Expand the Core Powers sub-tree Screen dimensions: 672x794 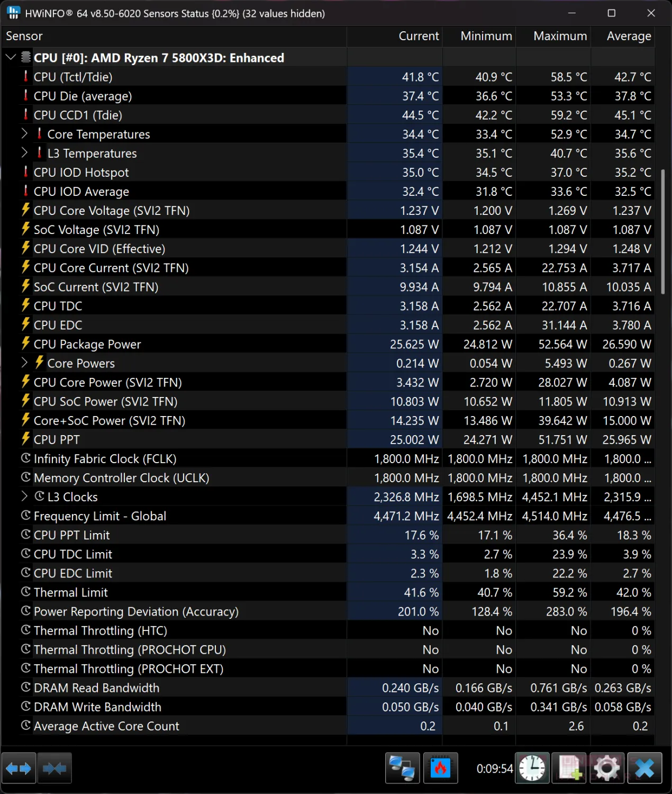(24, 363)
